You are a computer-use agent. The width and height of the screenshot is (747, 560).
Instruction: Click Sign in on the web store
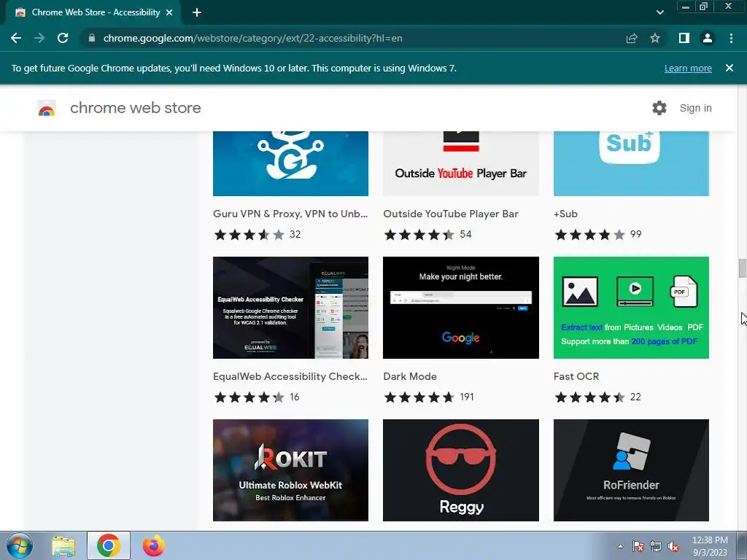point(695,108)
